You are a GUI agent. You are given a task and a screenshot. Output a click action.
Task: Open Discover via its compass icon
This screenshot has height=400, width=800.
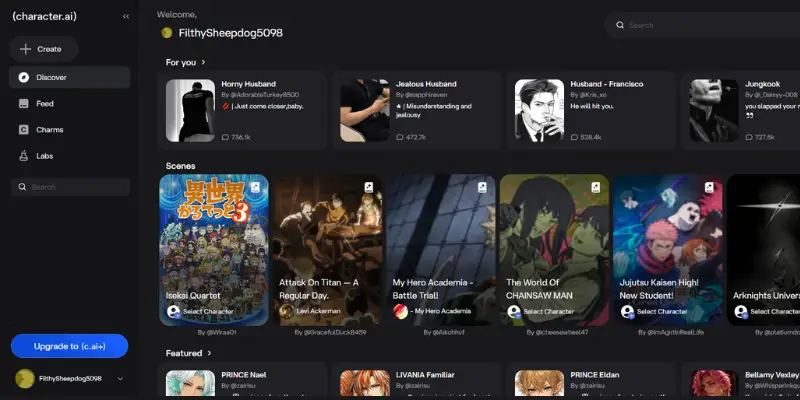[x=23, y=78]
